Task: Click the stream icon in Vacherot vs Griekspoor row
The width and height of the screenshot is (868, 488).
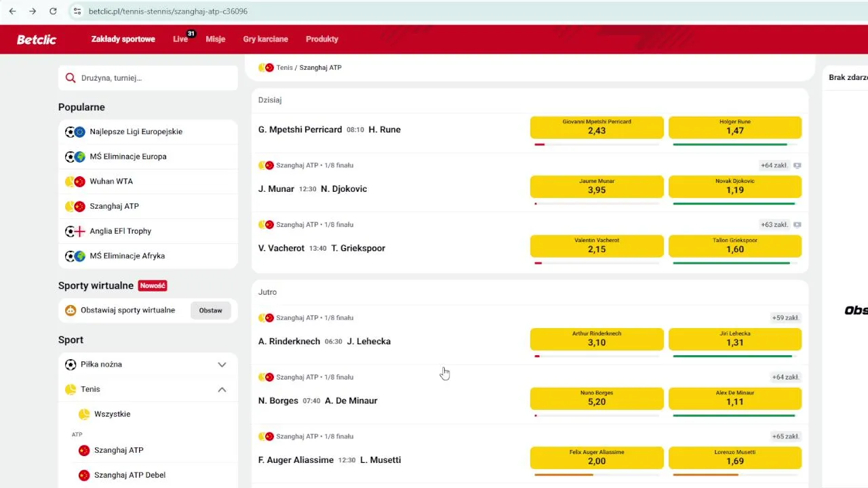Action: click(797, 224)
